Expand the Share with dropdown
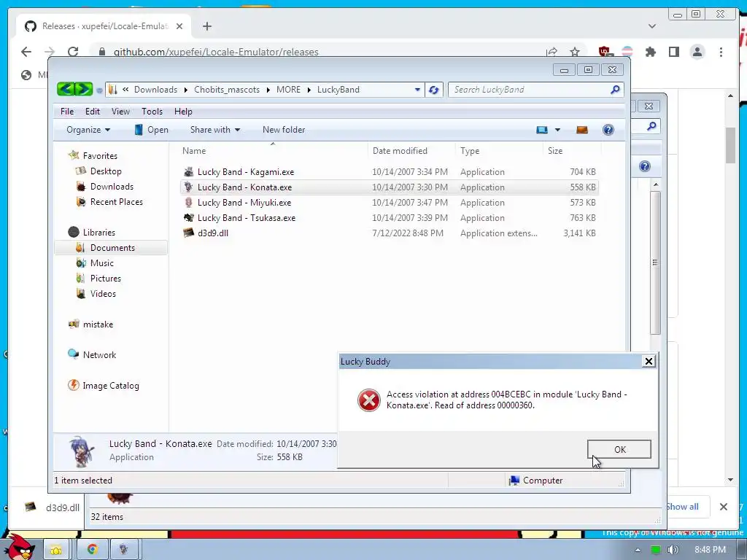Viewport: 747px width, 560px height. click(215, 130)
